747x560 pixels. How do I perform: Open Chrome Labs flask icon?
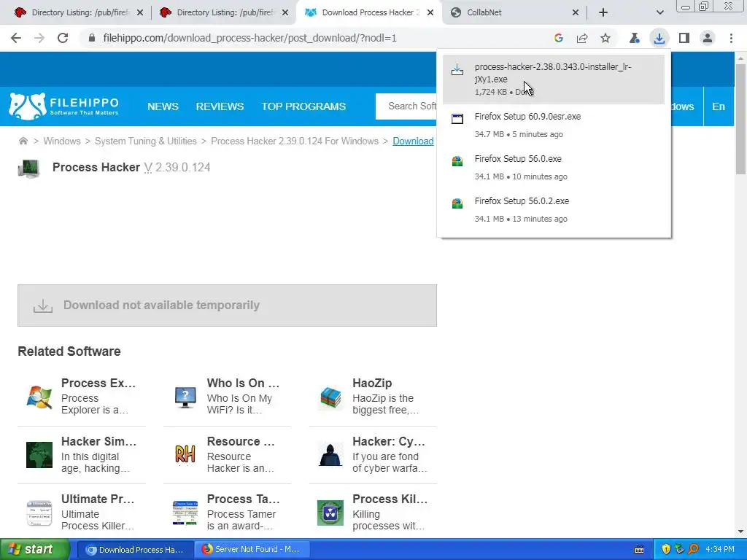click(x=634, y=38)
